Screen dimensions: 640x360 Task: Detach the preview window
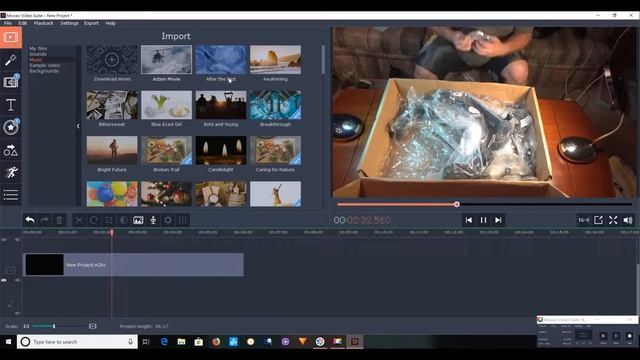click(598, 220)
